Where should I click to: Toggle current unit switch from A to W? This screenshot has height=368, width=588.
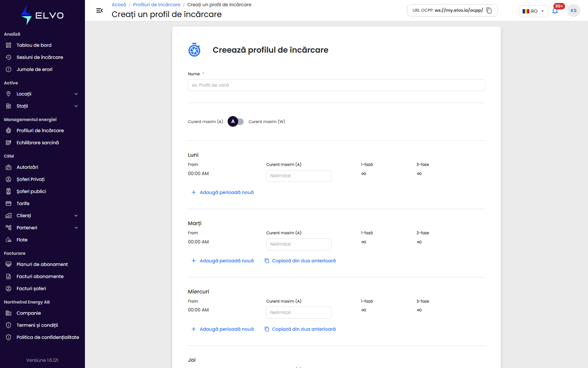pyautogui.click(x=236, y=121)
